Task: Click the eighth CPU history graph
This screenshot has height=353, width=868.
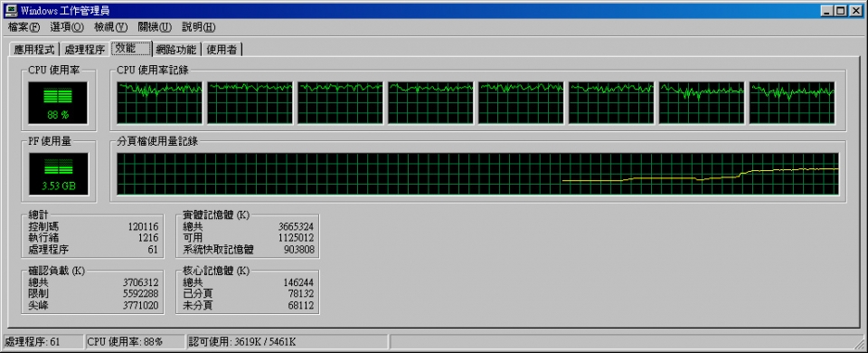Action: click(792, 102)
